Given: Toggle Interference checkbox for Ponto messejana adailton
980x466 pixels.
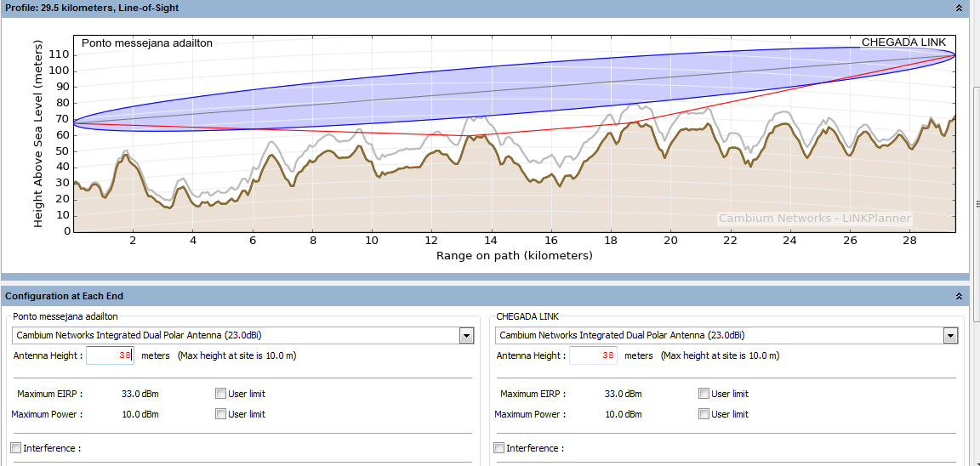Looking at the screenshot, I should (x=15, y=448).
